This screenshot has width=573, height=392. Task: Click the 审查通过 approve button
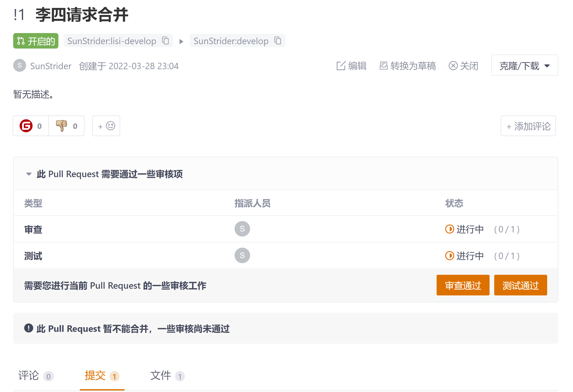click(463, 285)
